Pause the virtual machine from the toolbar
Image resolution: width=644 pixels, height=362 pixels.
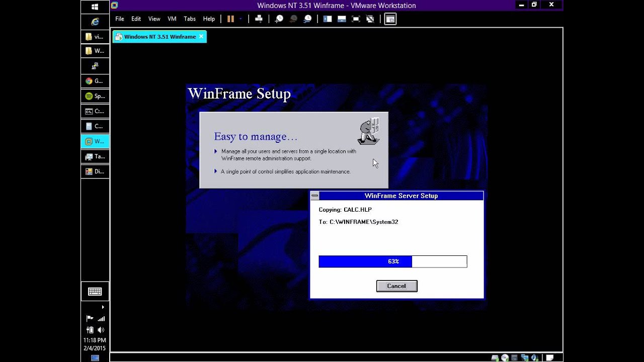[230, 19]
